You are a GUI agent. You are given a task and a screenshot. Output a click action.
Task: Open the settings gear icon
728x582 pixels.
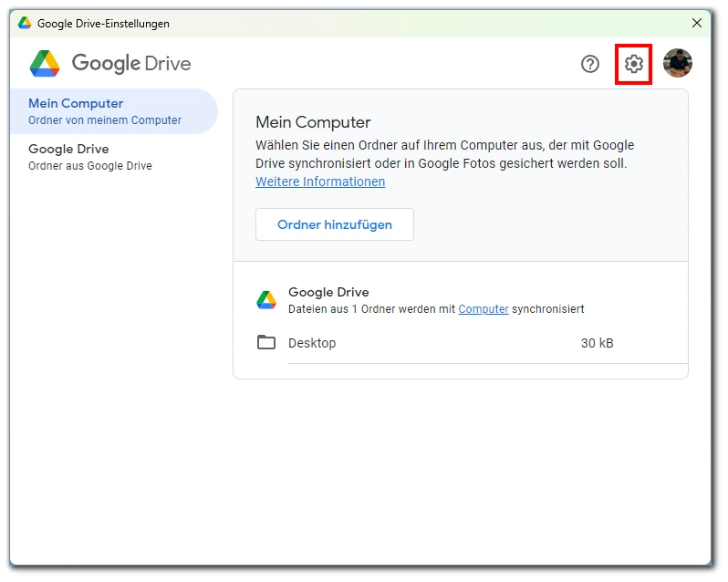[x=633, y=64]
